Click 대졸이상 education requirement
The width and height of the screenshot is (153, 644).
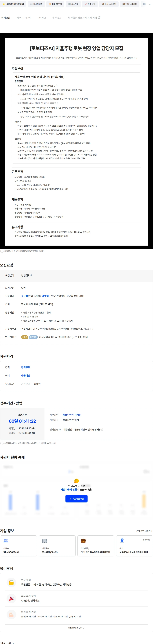(x=25, y=376)
